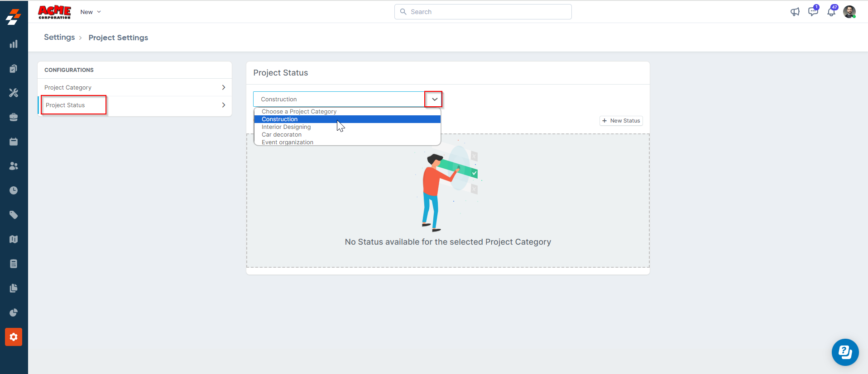Viewport: 868px width, 374px height.
Task: Open the dashboard bar chart sidebar icon
Action: coord(14,44)
